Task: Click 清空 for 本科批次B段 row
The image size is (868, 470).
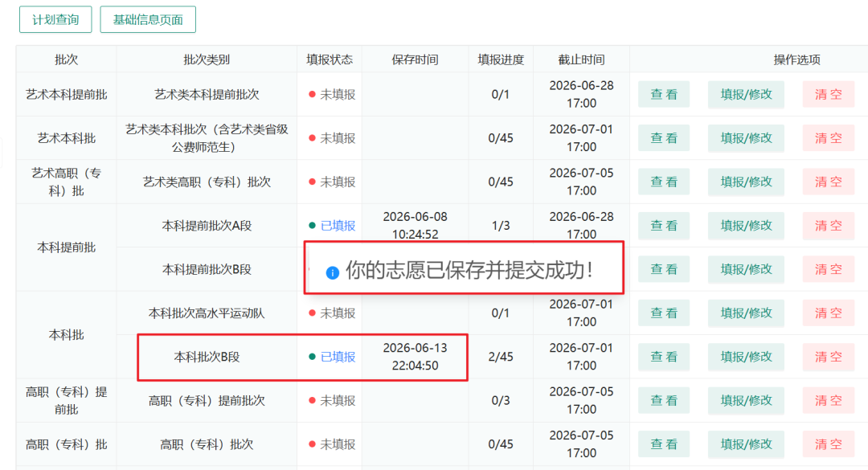Action: (x=828, y=357)
